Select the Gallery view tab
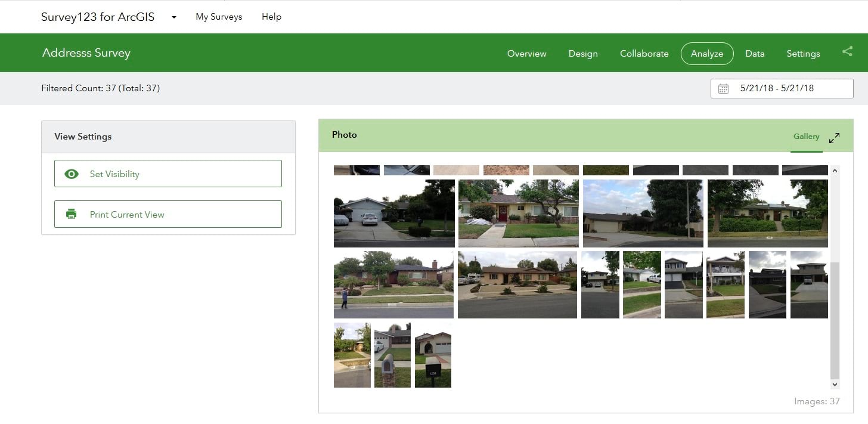This screenshot has width=868, height=424. (806, 137)
